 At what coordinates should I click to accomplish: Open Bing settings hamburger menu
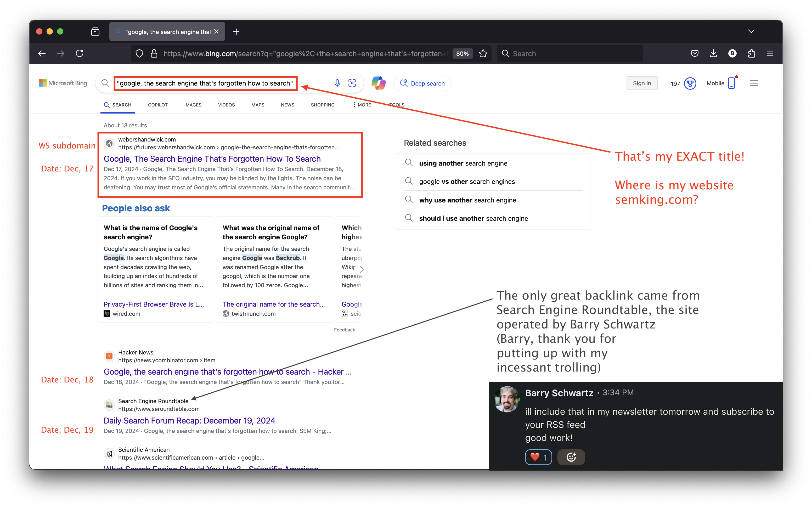754,83
